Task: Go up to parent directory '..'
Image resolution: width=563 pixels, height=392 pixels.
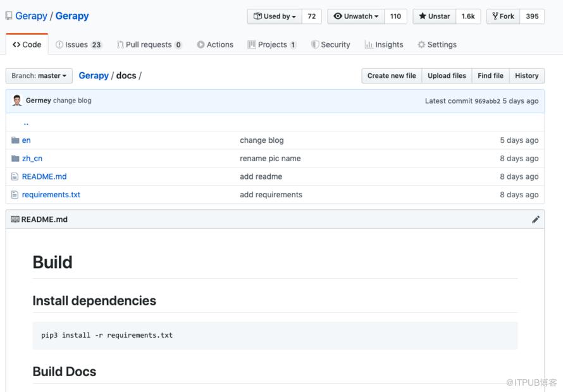Action: [26, 123]
